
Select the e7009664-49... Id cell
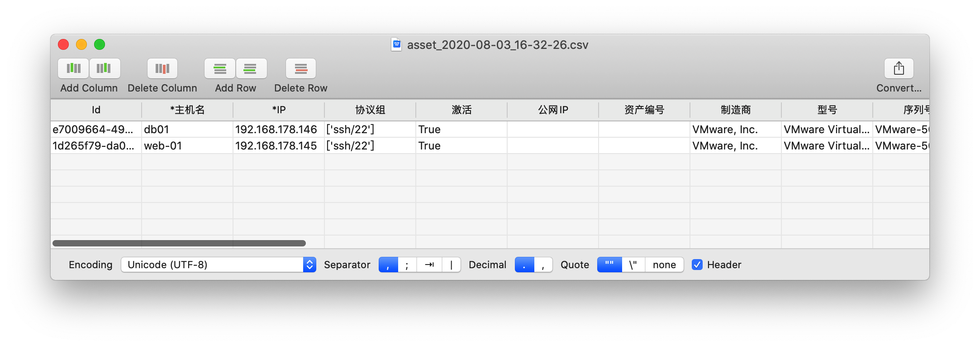tap(96, 130)
